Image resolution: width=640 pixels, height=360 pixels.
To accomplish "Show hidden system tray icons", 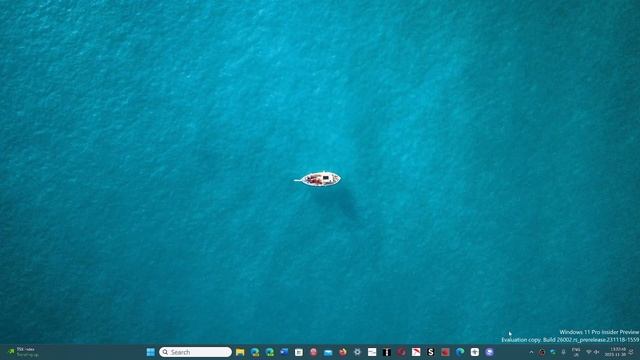I will tap(531, 352).
